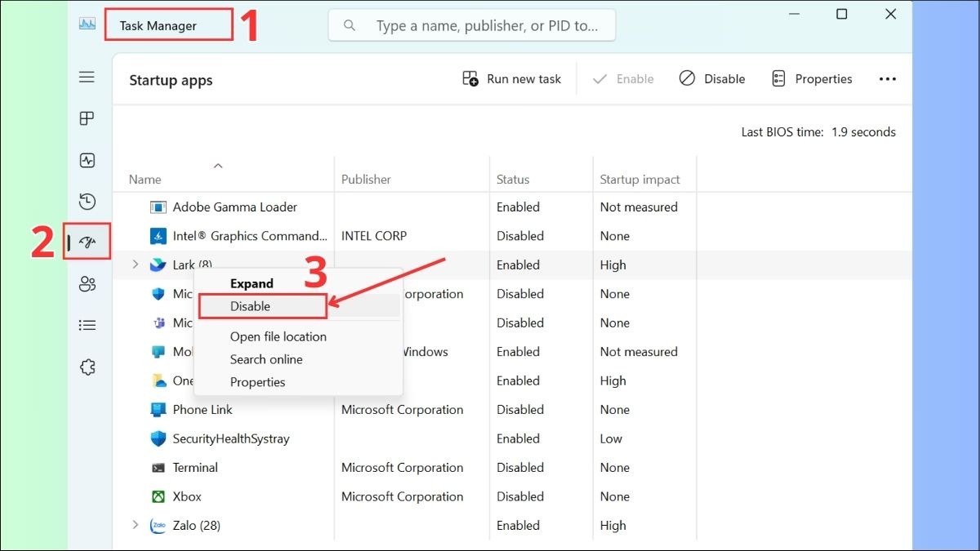Open the three-dots more options menu
This screenshot has height=551, width=980.
click(x=888, y=79)
